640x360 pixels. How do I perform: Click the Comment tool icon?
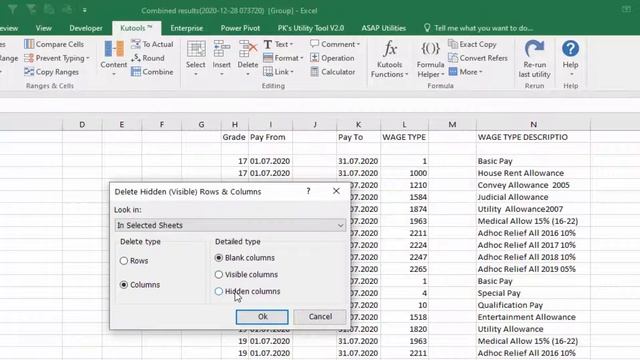[x=314, y=44]
